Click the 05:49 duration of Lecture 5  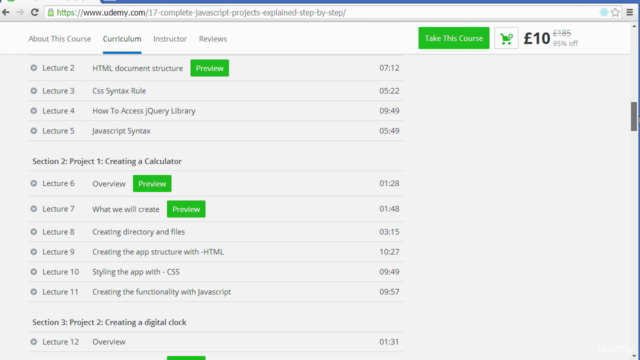click(x=389, y=131)
